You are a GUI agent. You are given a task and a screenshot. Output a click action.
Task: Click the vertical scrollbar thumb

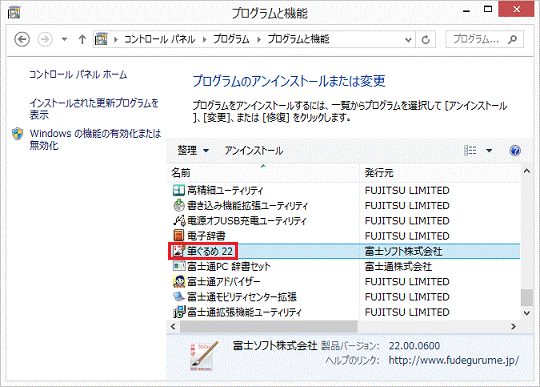[x=527, y=297]
